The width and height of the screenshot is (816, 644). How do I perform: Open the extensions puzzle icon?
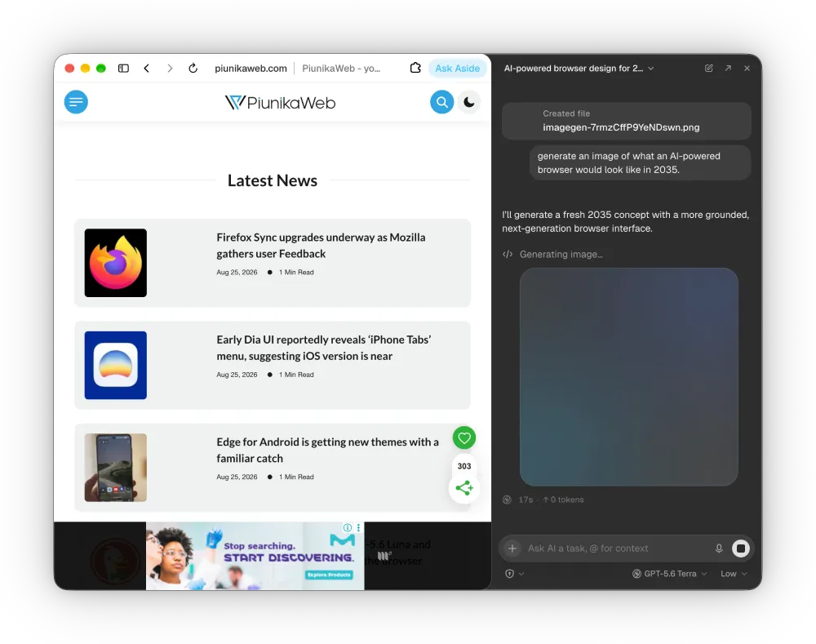coord(415,68)
